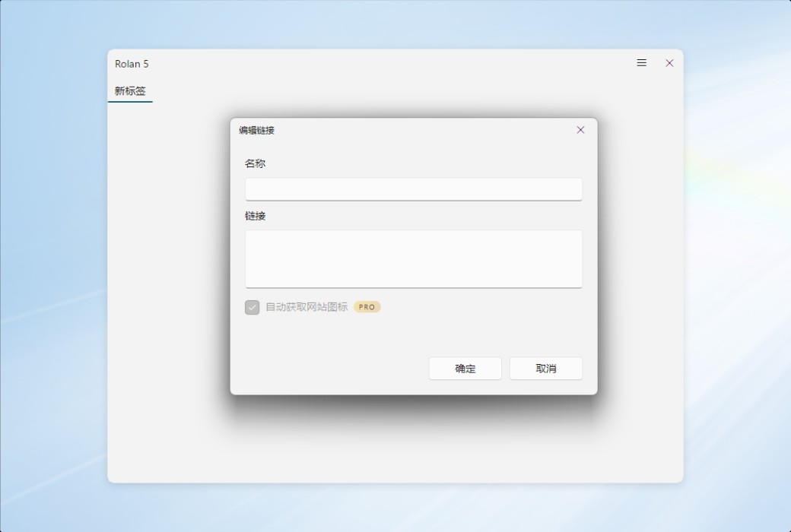The image size is (791, 532).
Task: Focus the 链接 text area
Action: (x=414, y=259)
